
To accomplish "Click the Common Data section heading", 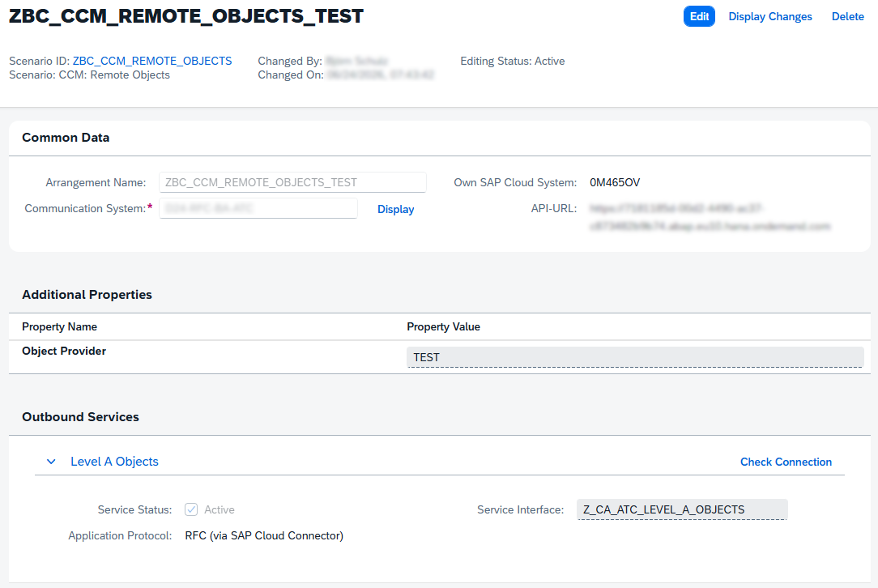I will [66, 138].
